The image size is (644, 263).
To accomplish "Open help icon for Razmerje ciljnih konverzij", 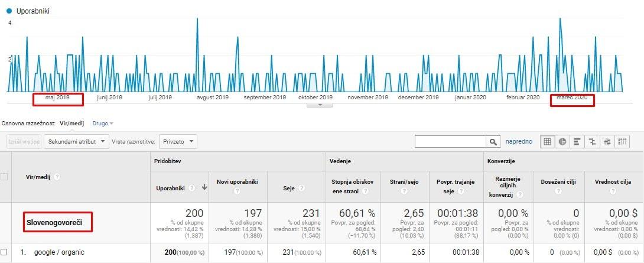I will pyautogui.click(x=521, y=195).
